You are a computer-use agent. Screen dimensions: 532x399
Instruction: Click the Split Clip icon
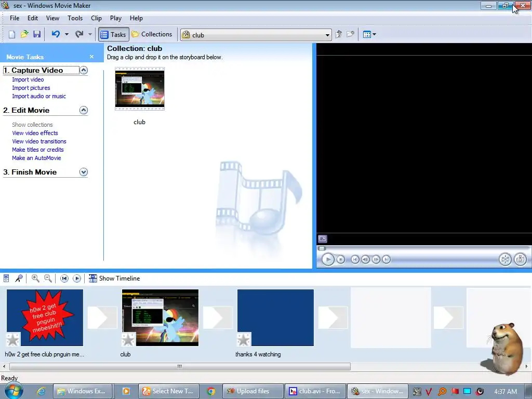pyautogui.click(x=505, y=260)
